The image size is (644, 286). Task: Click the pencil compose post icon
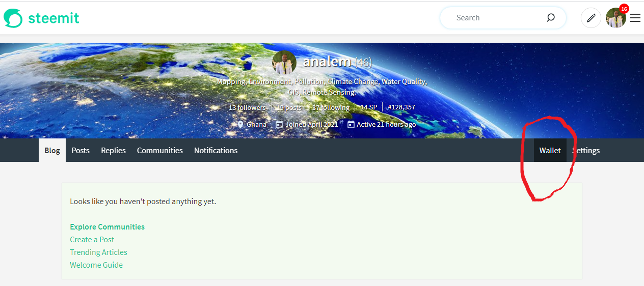click(x=591, y=18)
